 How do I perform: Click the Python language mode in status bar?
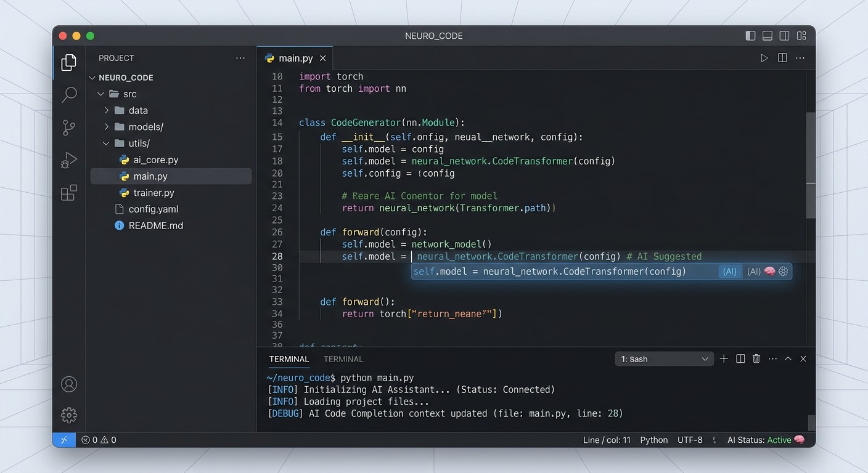pos(653,440)
